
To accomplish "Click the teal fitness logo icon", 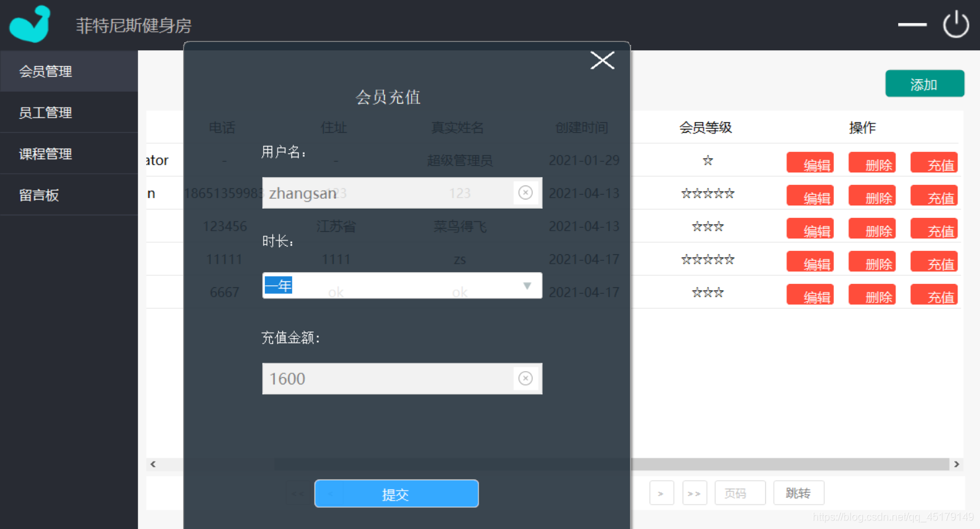I will tap(30, 24).
